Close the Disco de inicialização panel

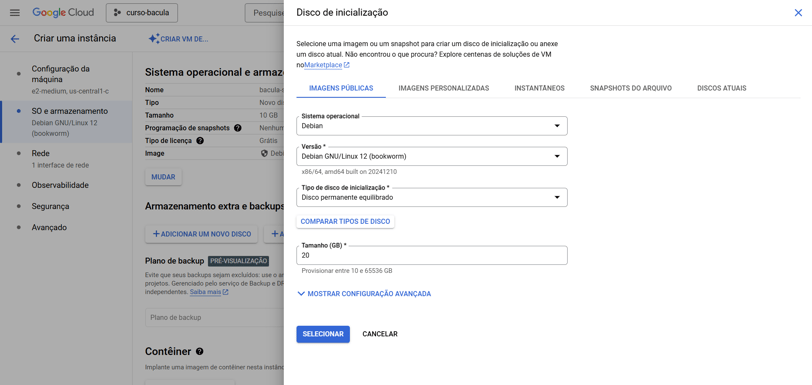coord(798,12)
